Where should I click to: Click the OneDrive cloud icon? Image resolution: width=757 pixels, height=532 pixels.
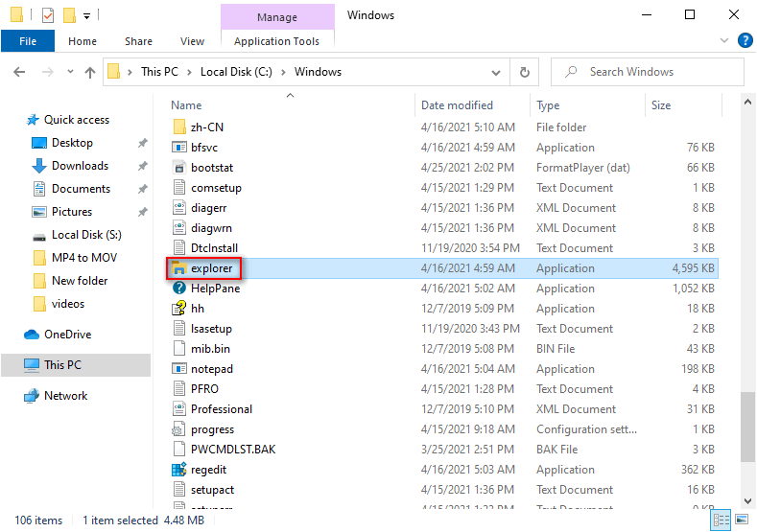32,335
